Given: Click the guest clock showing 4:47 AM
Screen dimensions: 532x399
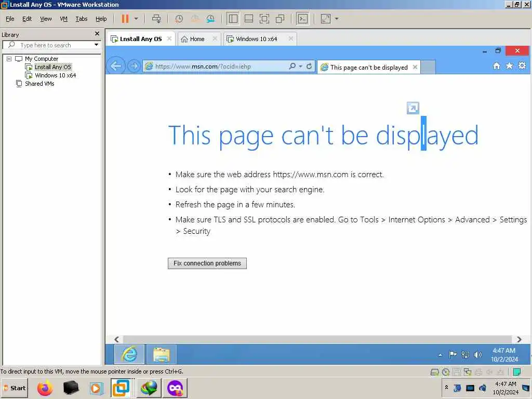Looking at the screenshot, I should click(504, 354).
